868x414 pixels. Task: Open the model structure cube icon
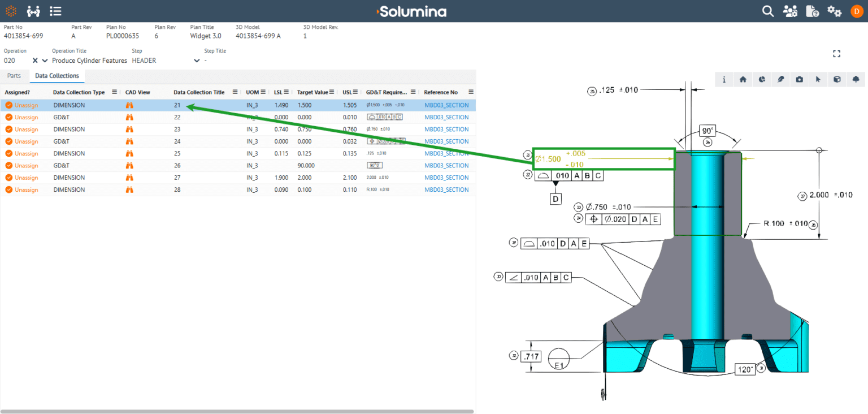[x=837, y=80]
